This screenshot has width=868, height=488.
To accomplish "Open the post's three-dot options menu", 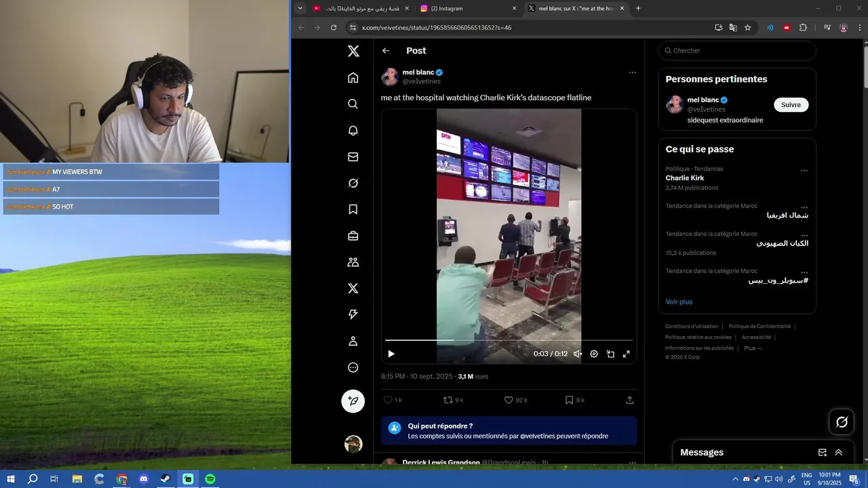I will (x=632, y=73).
